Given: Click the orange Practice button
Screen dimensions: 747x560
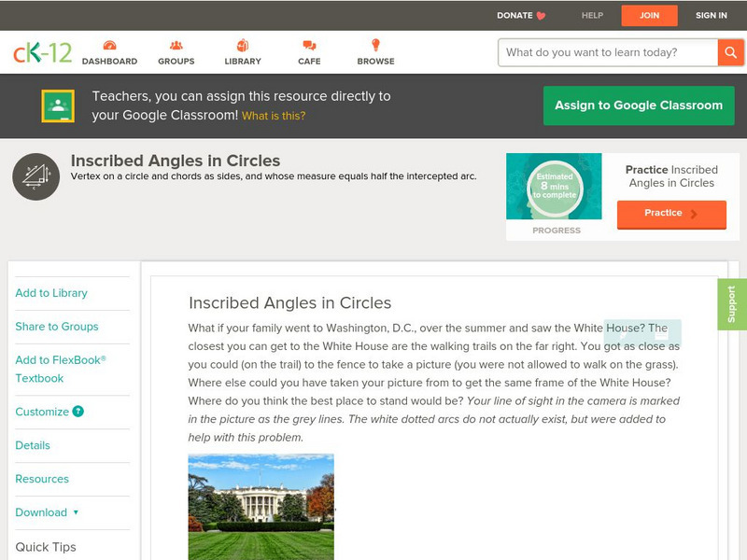Looking at the screenshot, I should click(671, 215).
